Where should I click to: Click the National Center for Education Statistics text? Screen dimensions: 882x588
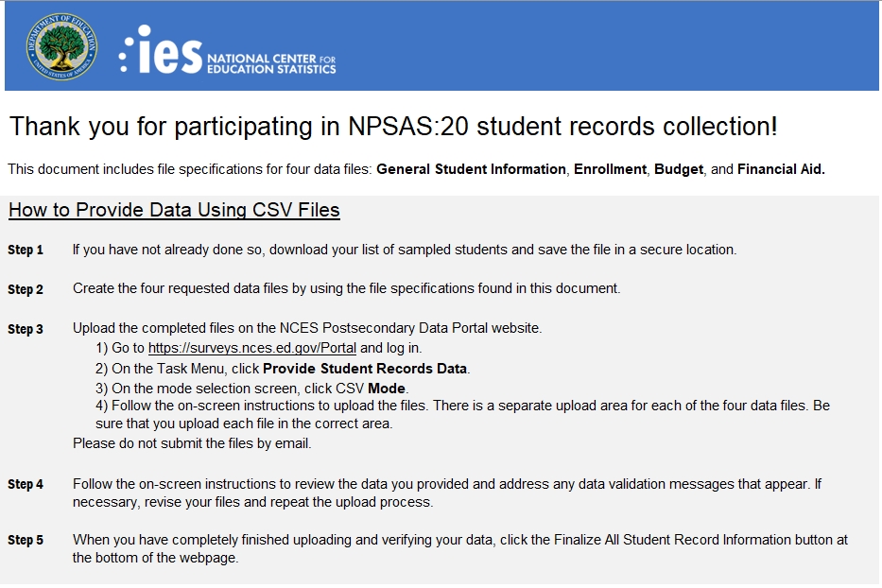[x=270, y=63]
